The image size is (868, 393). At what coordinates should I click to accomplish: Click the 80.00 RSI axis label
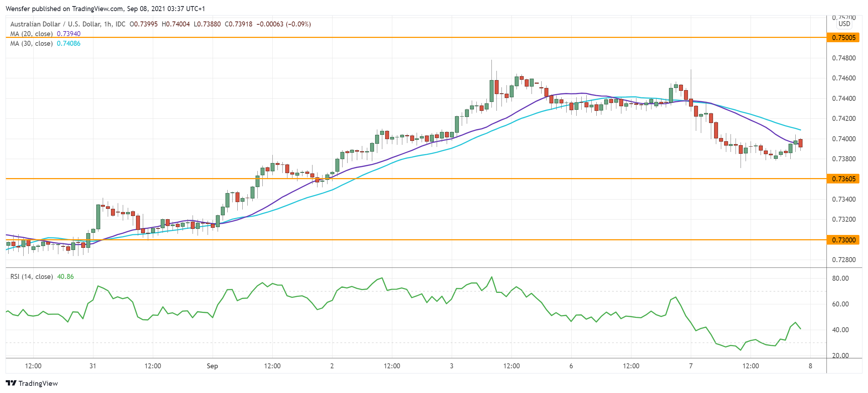tap(840, 278)
